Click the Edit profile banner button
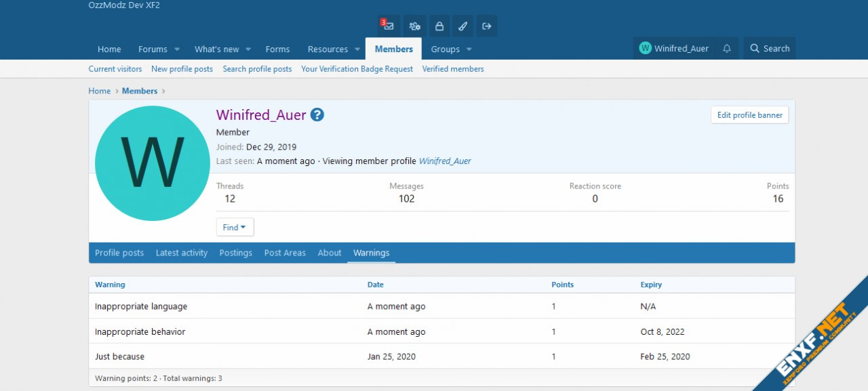This screenshot has height=391, width=868. point(749,115)
